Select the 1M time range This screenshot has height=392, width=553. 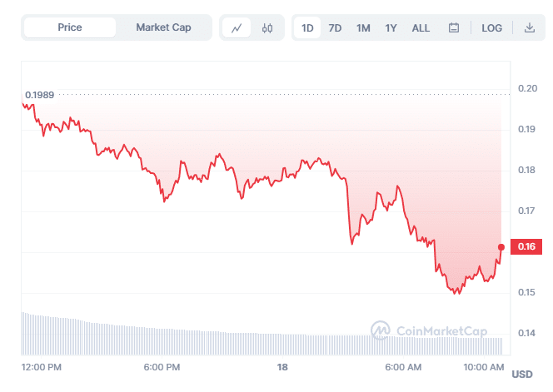point(363,27)
